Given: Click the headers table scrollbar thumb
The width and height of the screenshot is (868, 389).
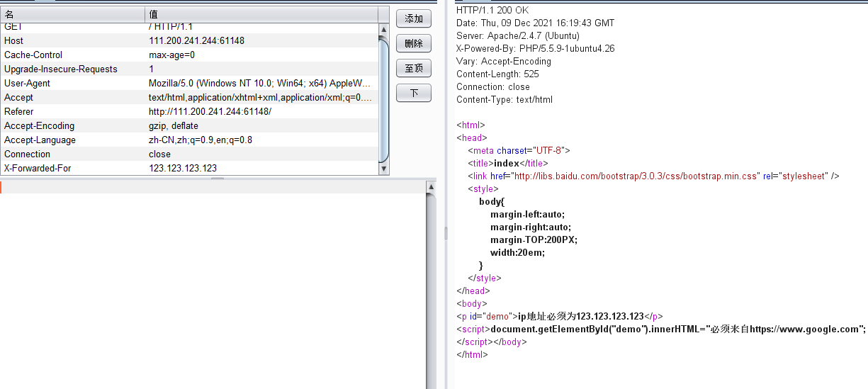Looking at the screenshot, I should point(384,99).
